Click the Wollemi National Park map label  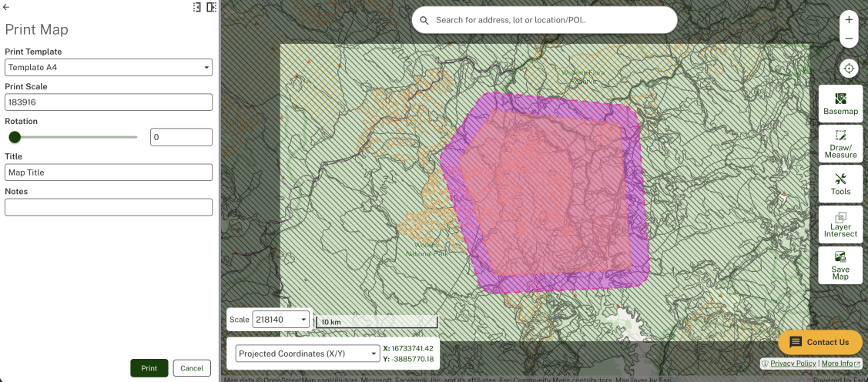[x=427, y=249]
